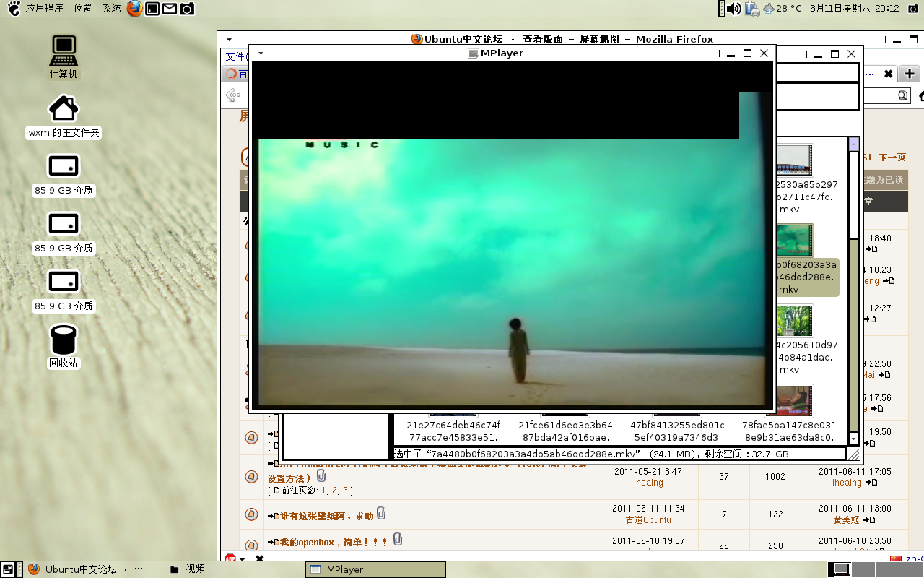Open thread 谁有这张壁纸阿，求助

327,516
